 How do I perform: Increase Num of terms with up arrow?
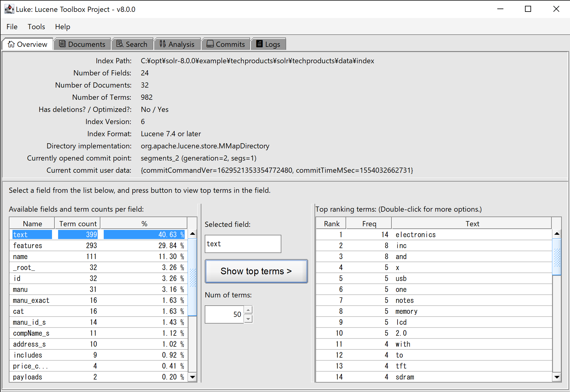coord(249,310)
